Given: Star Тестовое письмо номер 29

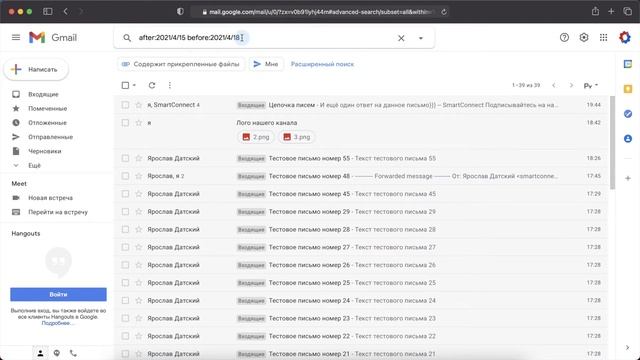Looking at the screenshot, I should coord(138,211).
